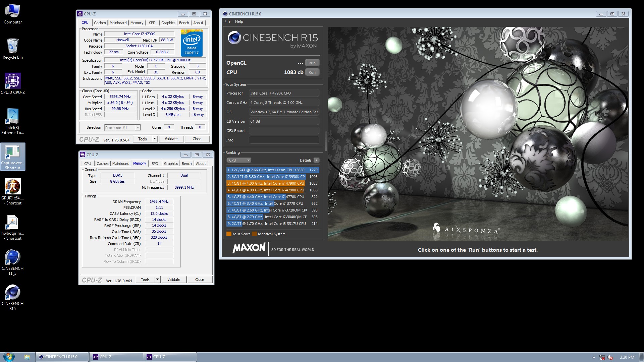Click the taskbar clock showing 3:30 PM
Image resolution: width=644 pixels, height=362 pixels.
tap(627, 357)
